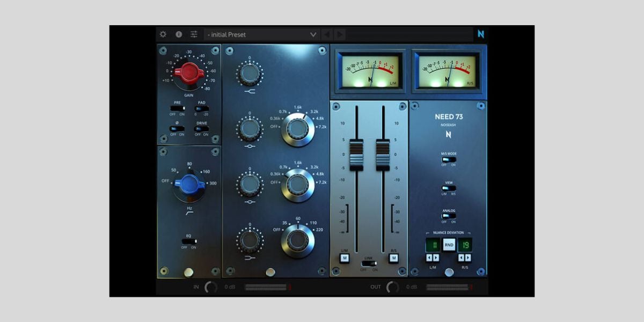The width and height of the screenshot is (644, 322).
Task: Click the output level meter bar
Action: point(449,287)
